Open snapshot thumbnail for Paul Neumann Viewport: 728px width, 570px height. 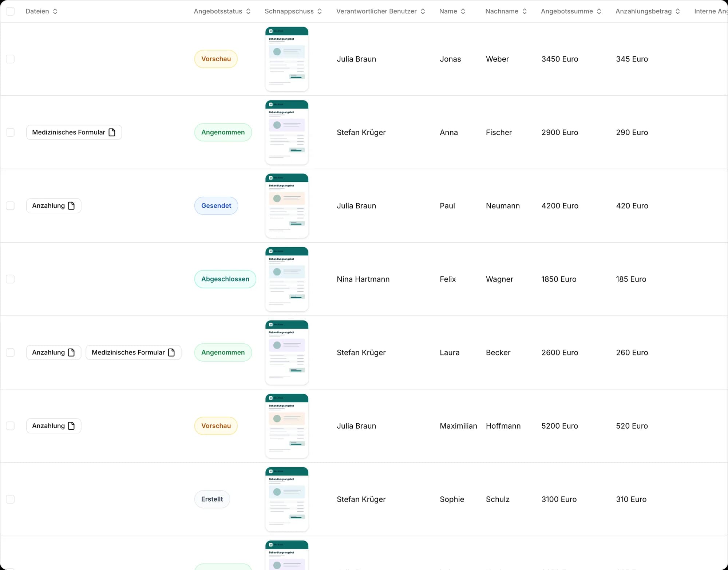coord(287,206)
